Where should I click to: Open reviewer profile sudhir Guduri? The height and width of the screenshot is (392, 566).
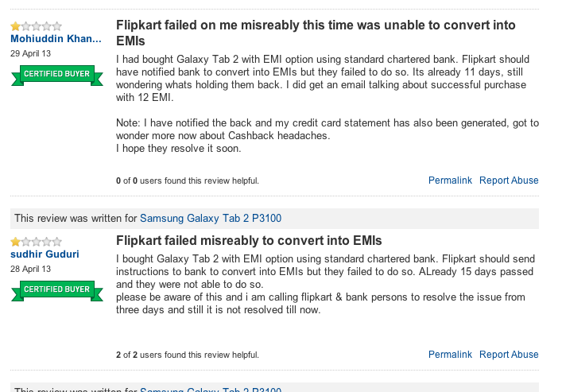pyautogui.click(x=45, y=254)
